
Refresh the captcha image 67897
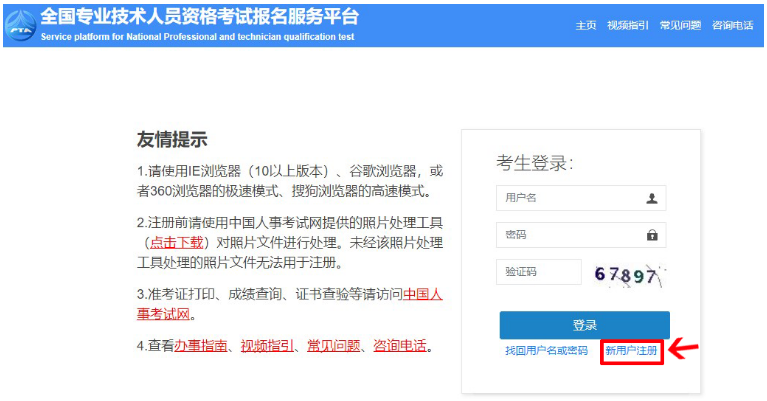pos(628,275)
